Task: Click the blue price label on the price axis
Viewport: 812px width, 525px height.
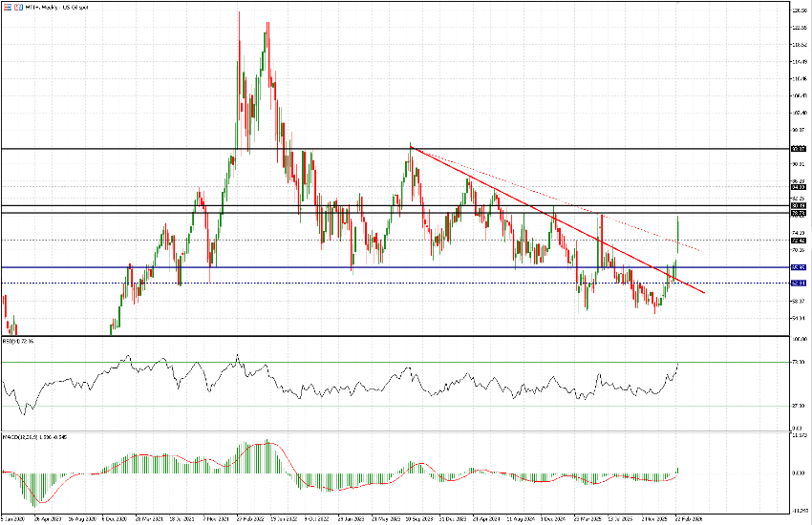Action: 800,268
